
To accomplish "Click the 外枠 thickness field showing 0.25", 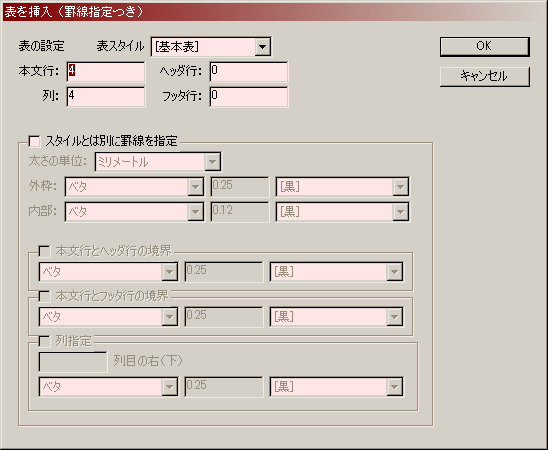I will click(x=240, y=187).
